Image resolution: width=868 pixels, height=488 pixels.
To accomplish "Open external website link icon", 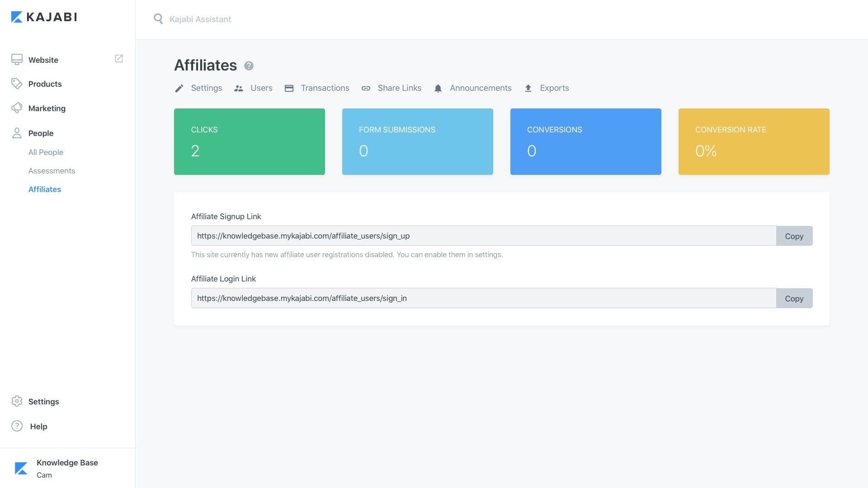I will point(119,59).
